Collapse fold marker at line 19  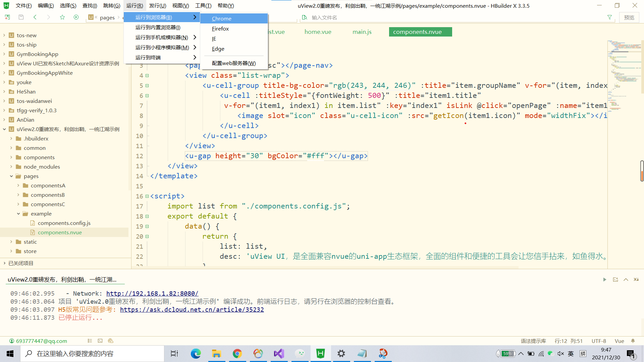147,227
